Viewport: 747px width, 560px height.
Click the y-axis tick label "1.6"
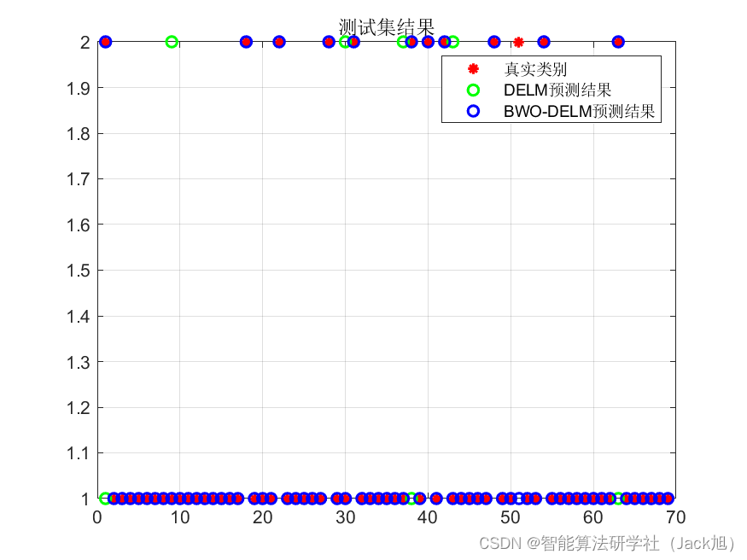click(x=79, y=225)
